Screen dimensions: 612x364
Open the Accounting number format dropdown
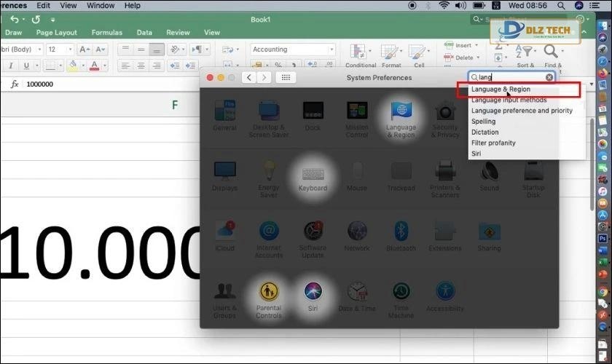(x=290, y=50)
